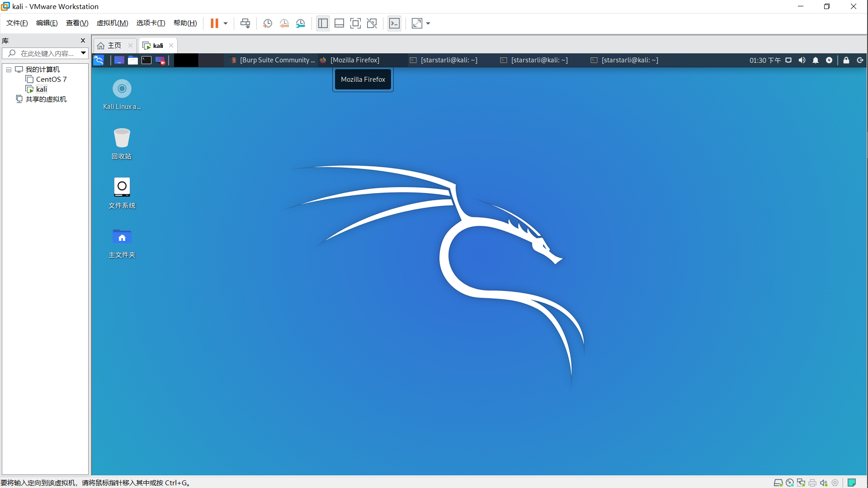Activate the Burp Suite Community window button
The height and width of the screenshot is (488, 868).
point(272,60)
